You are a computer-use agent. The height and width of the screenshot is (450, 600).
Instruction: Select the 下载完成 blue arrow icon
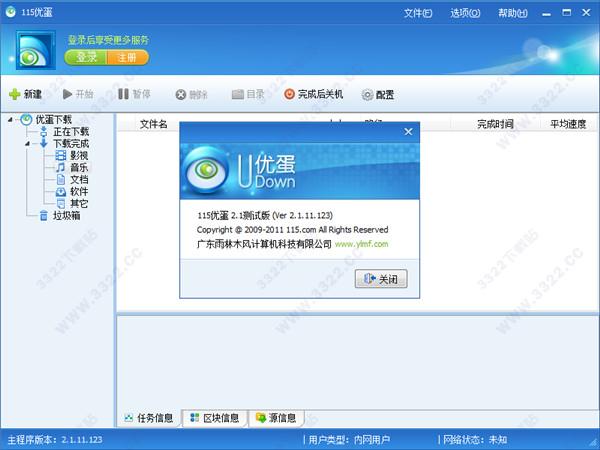click(44, 143)
